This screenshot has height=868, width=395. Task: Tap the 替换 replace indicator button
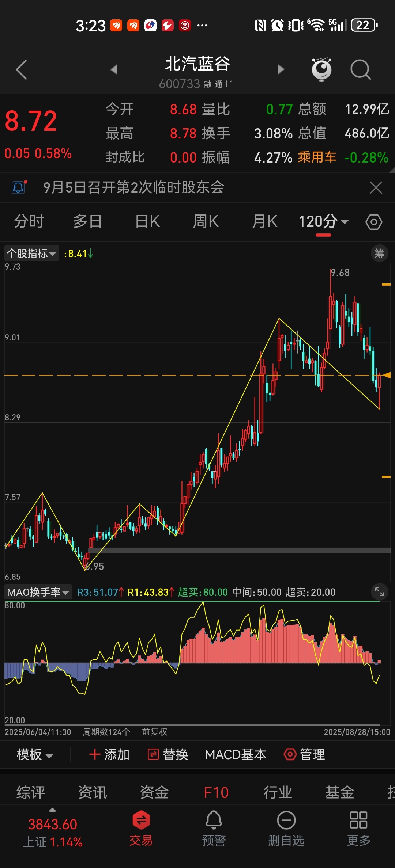coord(168,754)
